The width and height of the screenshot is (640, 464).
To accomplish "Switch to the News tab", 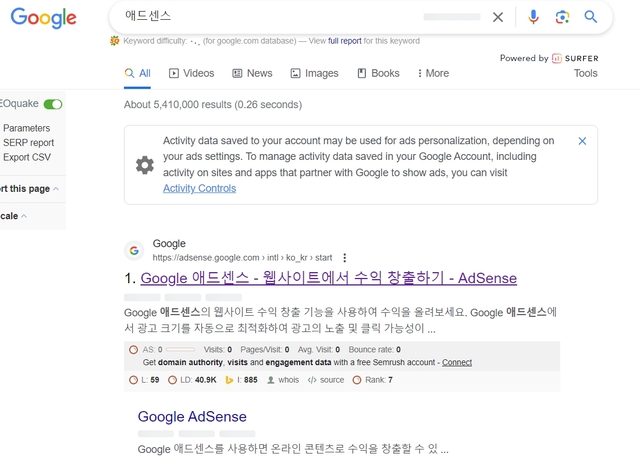I will pos(252,73).
